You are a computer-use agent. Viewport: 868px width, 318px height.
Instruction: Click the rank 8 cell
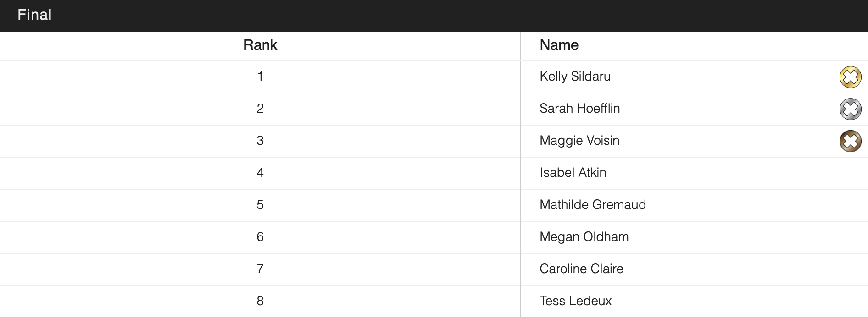[260, 301]
